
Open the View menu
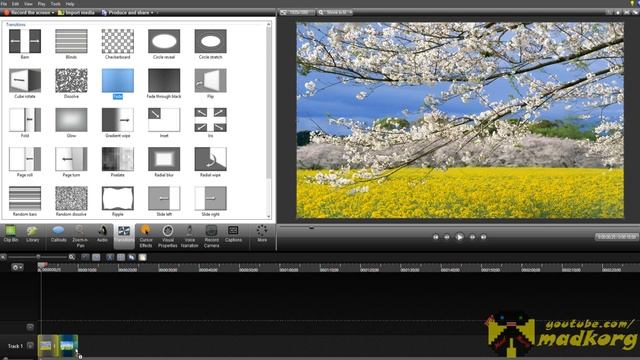[28, 4]
